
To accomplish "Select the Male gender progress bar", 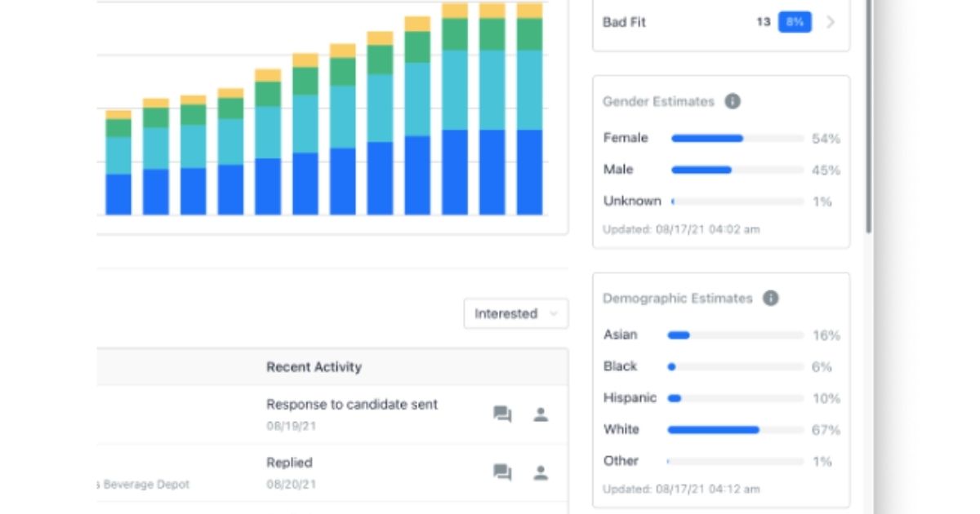I will [x=737, y=171].
